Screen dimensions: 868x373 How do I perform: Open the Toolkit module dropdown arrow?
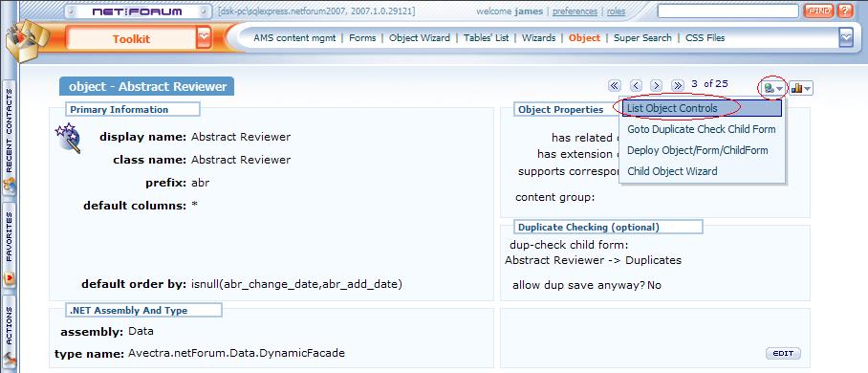click(204, 37)
